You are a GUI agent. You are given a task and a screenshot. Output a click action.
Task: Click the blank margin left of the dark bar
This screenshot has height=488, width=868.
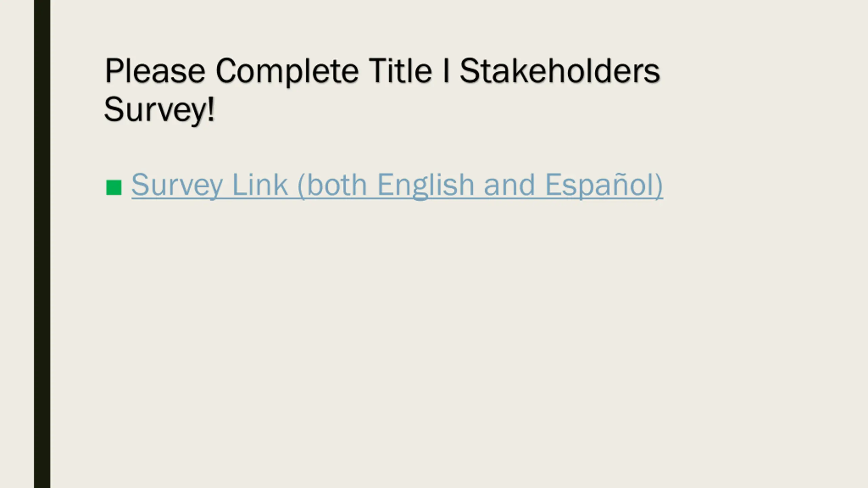click(17, 244)
